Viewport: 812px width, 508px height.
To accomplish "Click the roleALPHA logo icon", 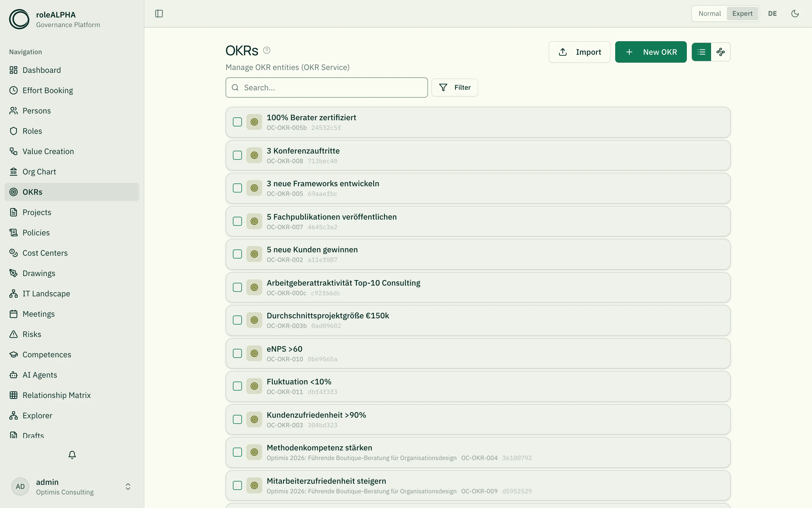I will [x=19, y=19].
